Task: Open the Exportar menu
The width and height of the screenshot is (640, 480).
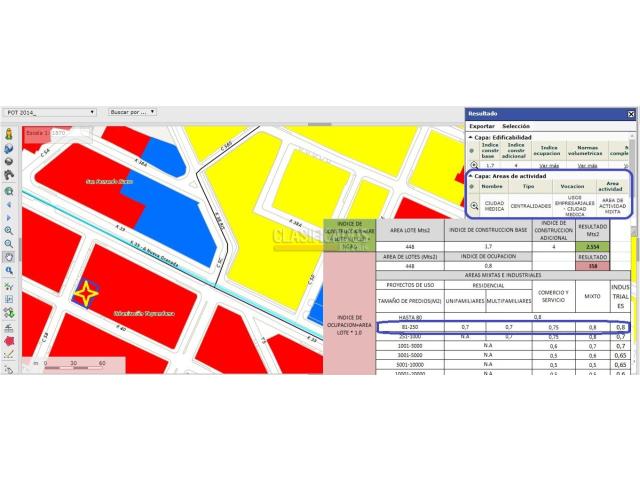Action: point(482,126)
